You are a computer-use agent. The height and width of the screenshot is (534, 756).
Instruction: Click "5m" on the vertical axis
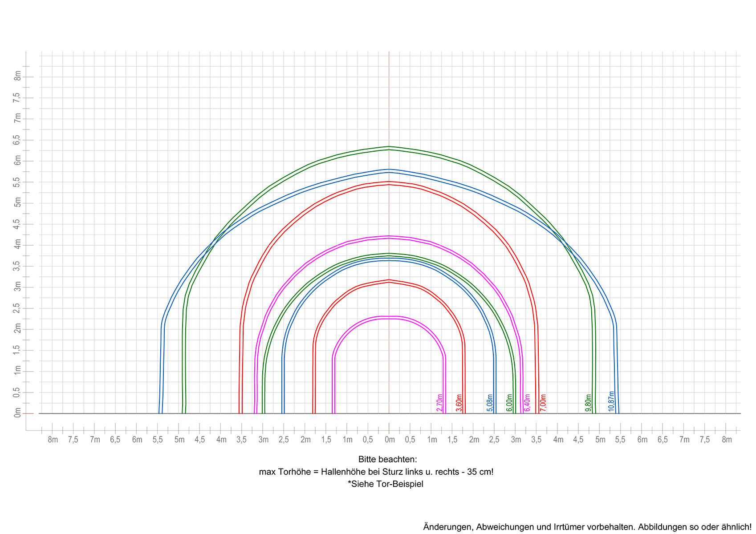tap(17, 202)
